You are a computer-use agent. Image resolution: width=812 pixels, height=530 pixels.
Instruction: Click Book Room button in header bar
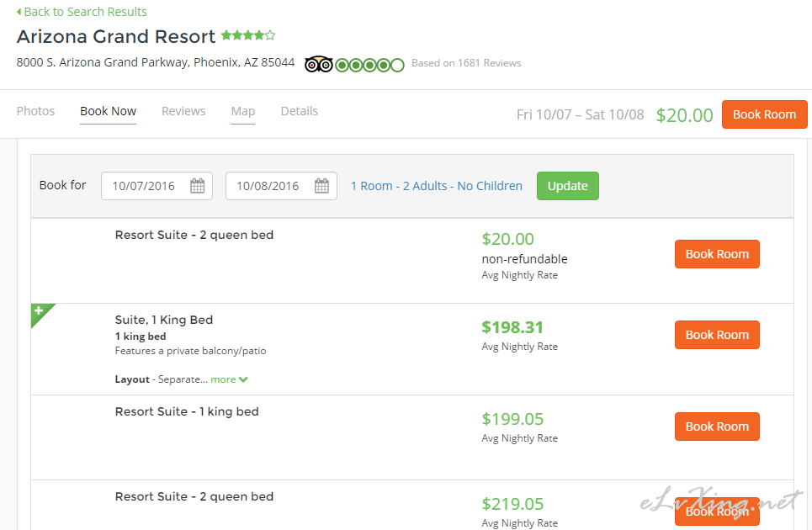click(764, 114)
